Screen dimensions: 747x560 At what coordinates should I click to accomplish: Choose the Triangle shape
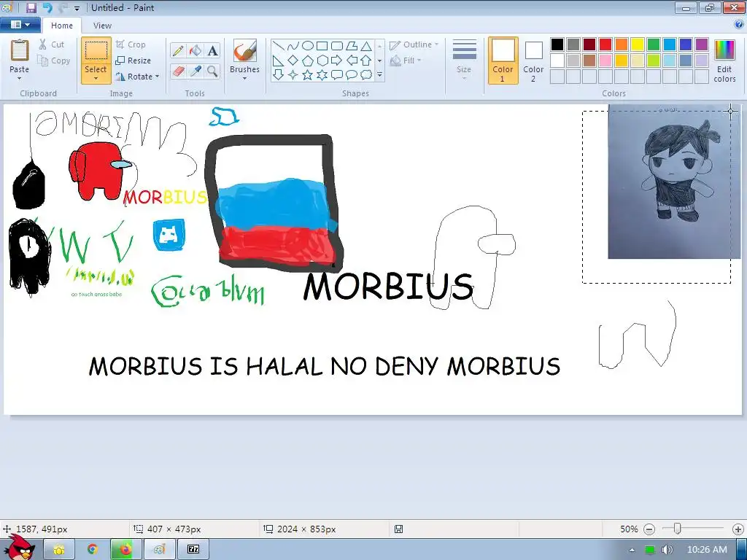[x=366, y=46]
